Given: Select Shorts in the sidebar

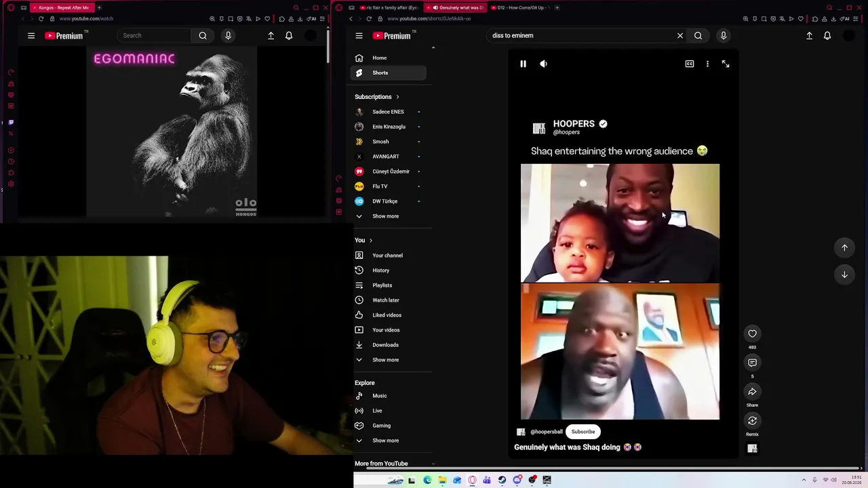Looking at the screenshot, I should pos(389,73).
